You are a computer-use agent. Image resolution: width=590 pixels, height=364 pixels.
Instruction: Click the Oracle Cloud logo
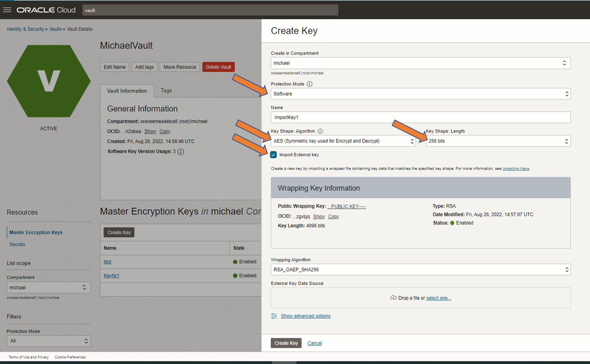[x=46, y=10]
